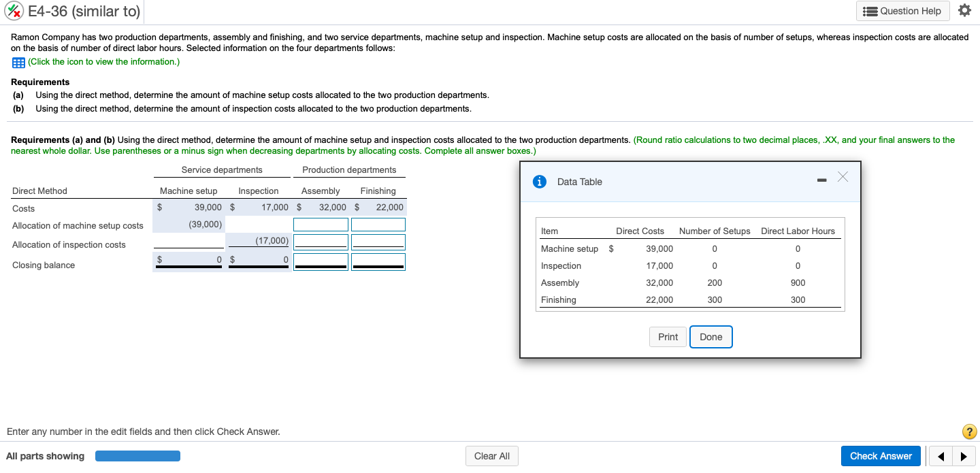Click the 'Closing balance' row label

pos(44,265)
